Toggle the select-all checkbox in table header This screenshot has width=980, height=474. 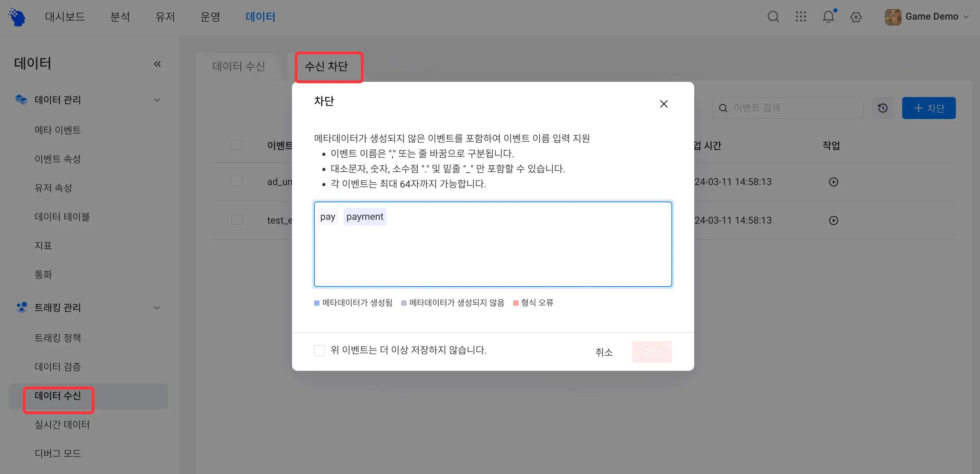[237, 145]
